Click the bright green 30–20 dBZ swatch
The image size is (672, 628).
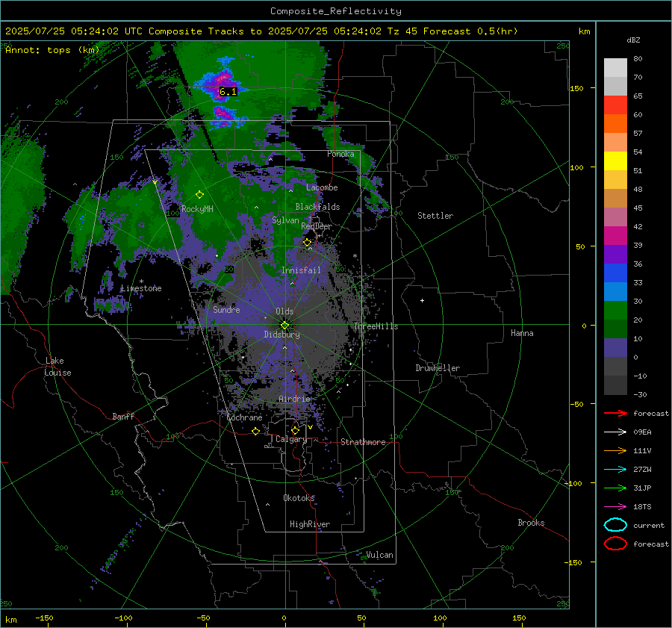(x=615, y=311)
